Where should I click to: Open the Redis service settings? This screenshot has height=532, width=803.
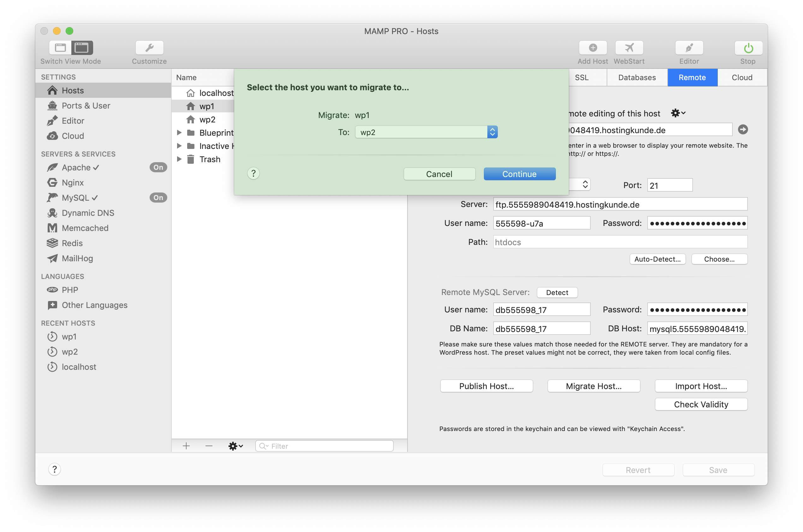pyautogui.click(x=72, y=243)
